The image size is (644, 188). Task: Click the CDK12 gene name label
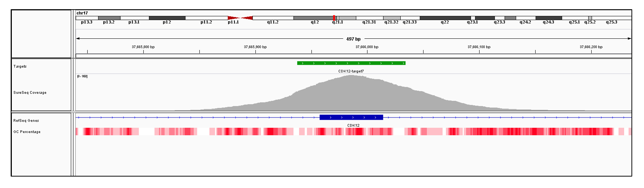353,126
